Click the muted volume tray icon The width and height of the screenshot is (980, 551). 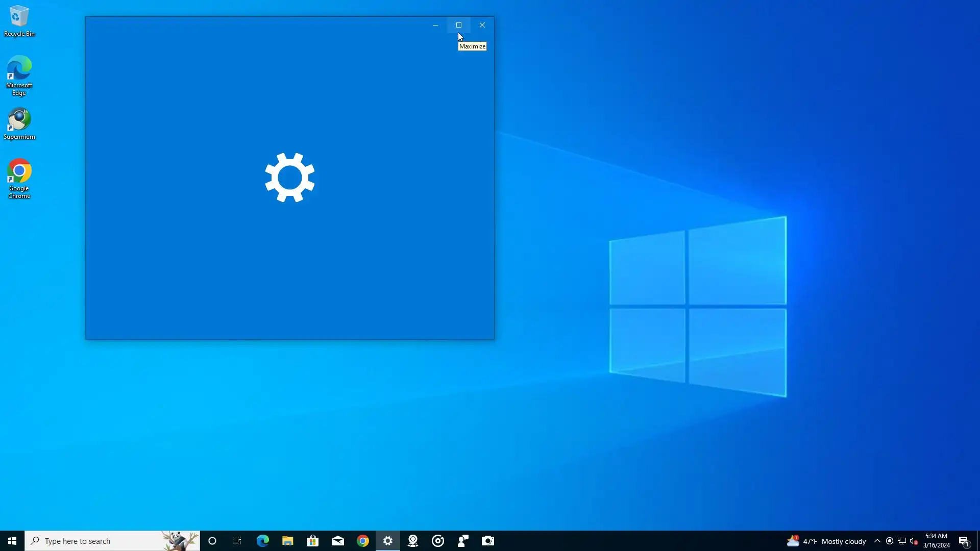pos(914,541)
